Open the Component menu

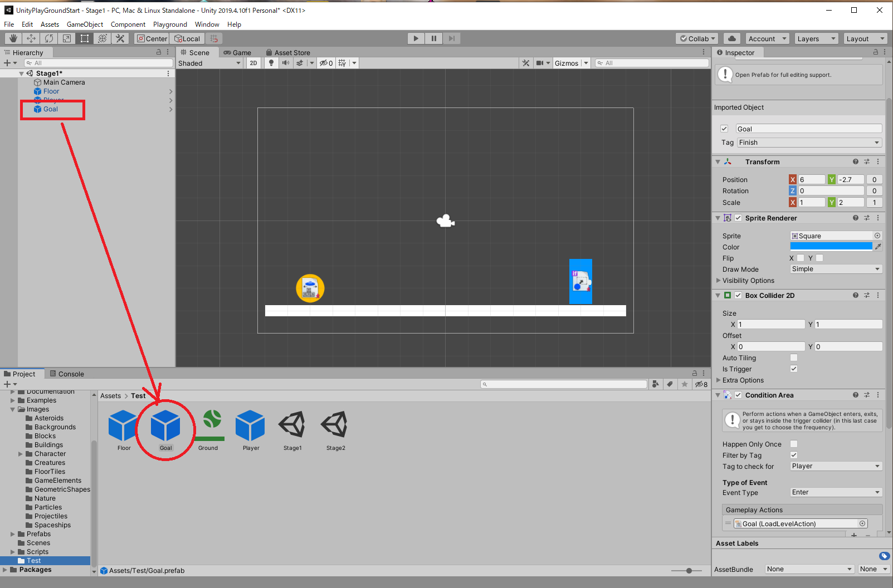[128, 24]
